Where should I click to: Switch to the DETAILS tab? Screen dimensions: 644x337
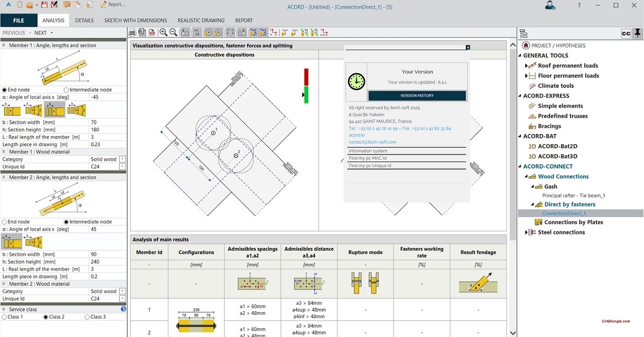[x=84, y=20]
